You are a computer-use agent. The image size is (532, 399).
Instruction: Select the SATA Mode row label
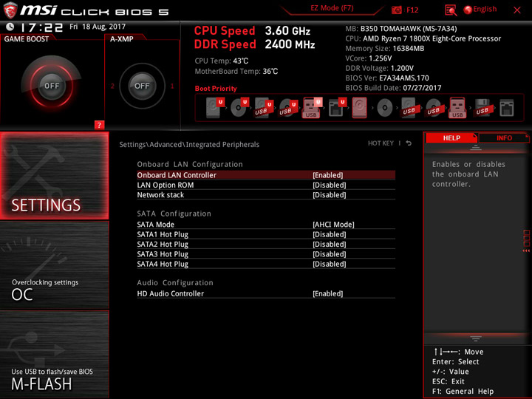pos(155,225)
